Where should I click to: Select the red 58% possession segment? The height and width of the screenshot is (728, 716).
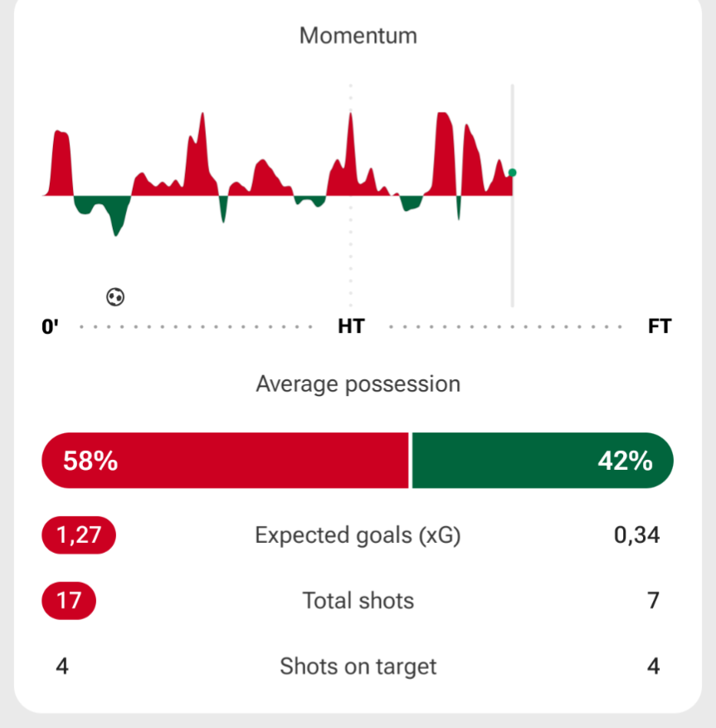point(226,461)
